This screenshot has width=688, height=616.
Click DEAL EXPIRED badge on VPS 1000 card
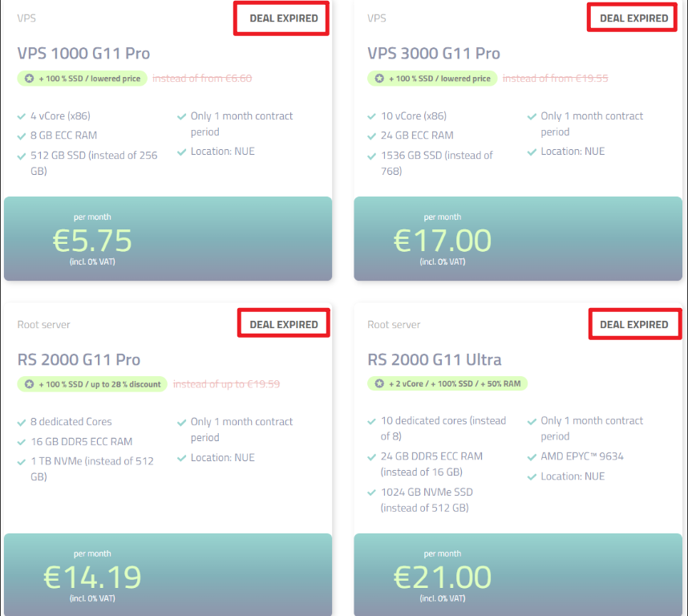[x=283, y=18]
